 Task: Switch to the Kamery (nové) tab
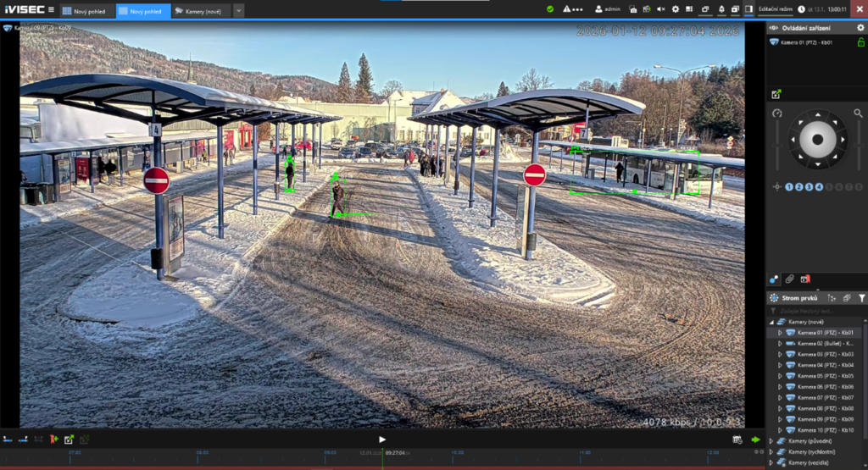[200, 11]
